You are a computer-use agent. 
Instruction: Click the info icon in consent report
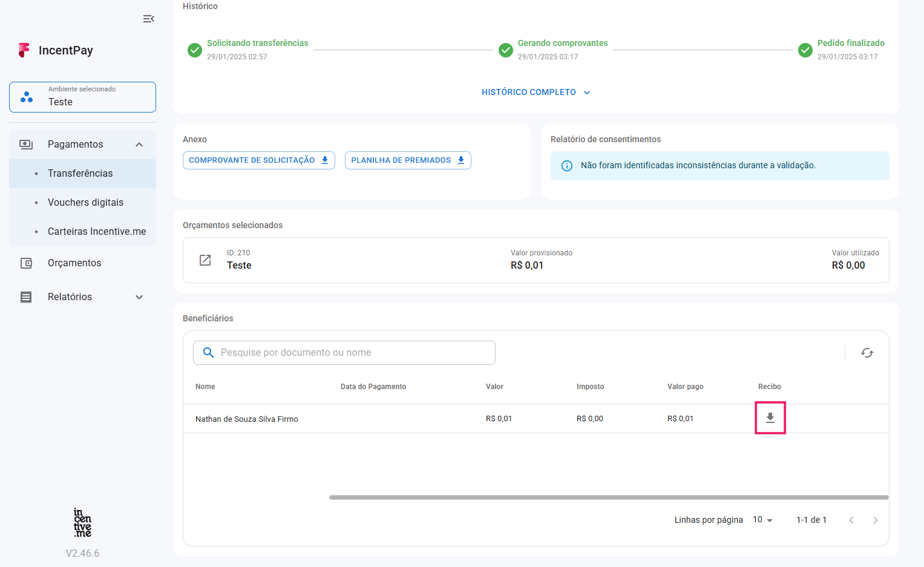click(567, 166)
